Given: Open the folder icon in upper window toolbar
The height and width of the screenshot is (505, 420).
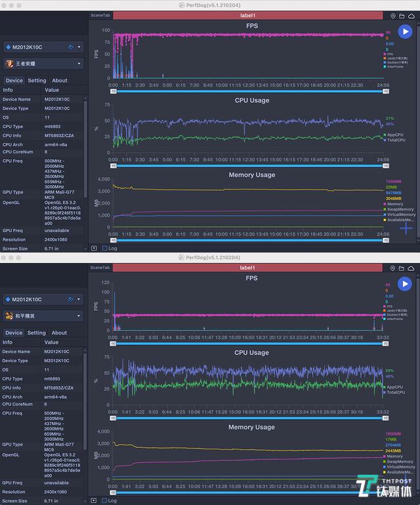Looking at the screenshot, I should coord(402,16).
